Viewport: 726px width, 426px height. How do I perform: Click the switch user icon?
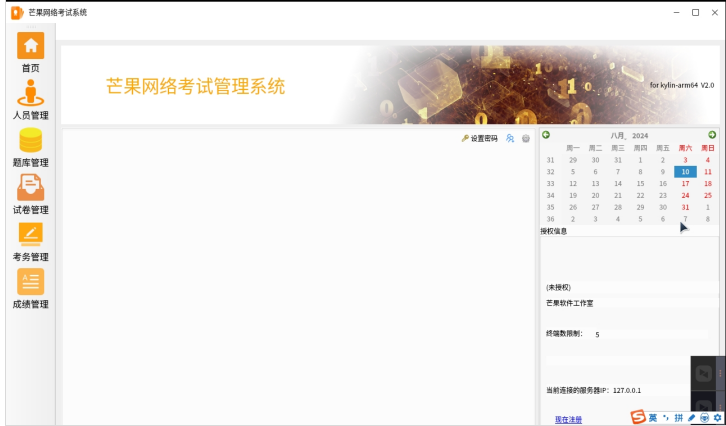click(510, 138)
